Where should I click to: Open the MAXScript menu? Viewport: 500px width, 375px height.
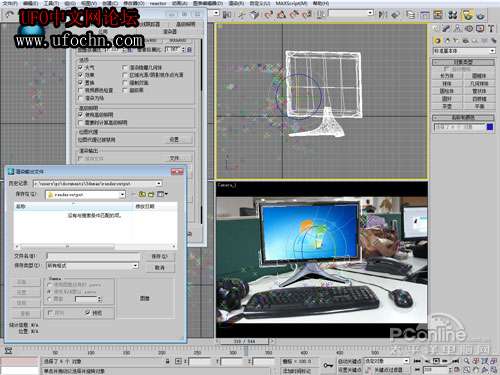pyautogui.click(x=291, y=3)
